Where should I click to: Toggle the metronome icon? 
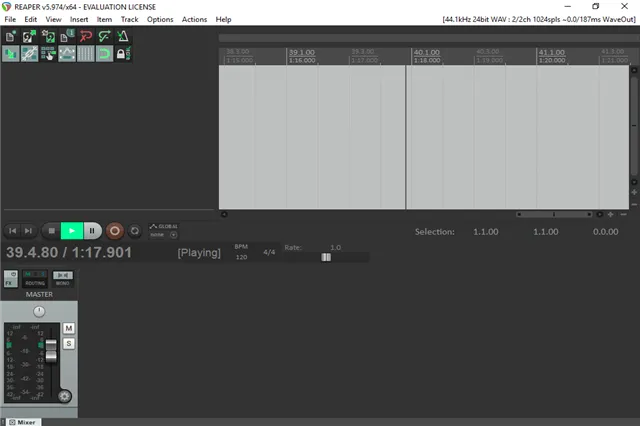(x=122, y=37)
